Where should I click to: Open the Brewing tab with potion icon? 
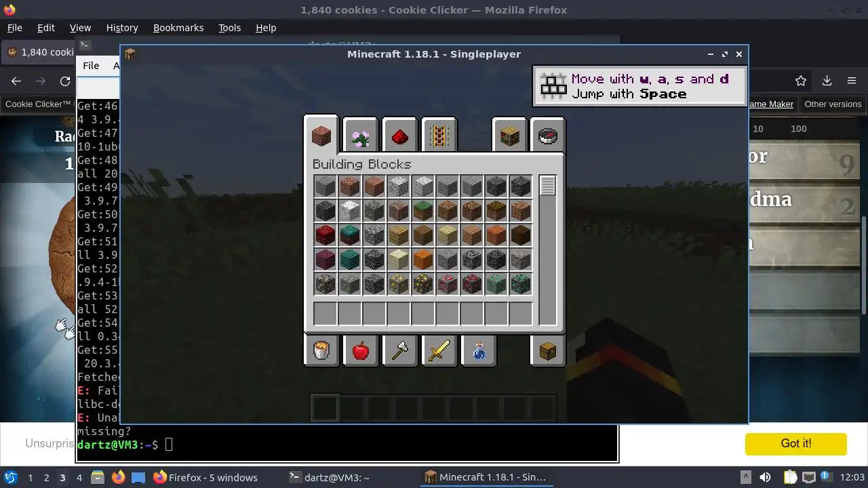point(478,350)
